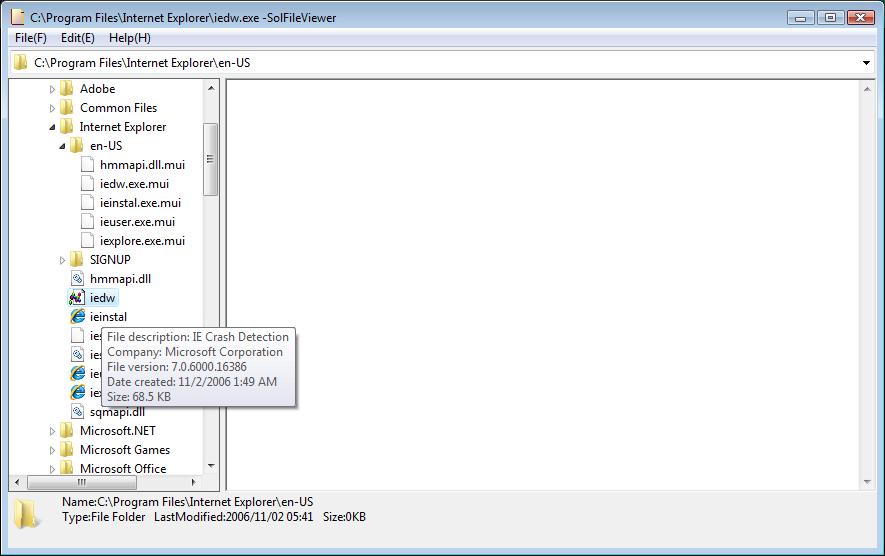The width and height of the screenshot is (885, 556).
Task: Click the title bar application icon
Action: point(18,17)
